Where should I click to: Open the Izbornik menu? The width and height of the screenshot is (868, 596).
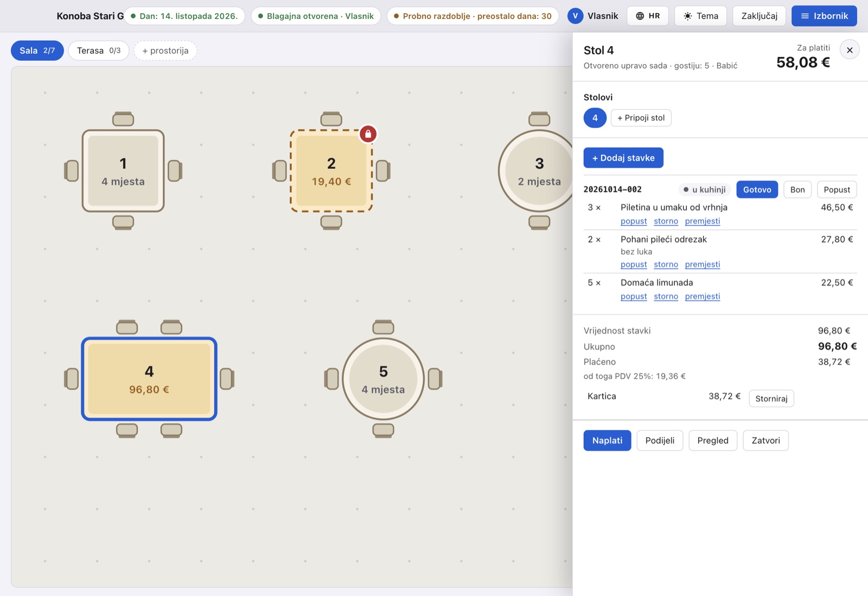[x=824, y=16]
